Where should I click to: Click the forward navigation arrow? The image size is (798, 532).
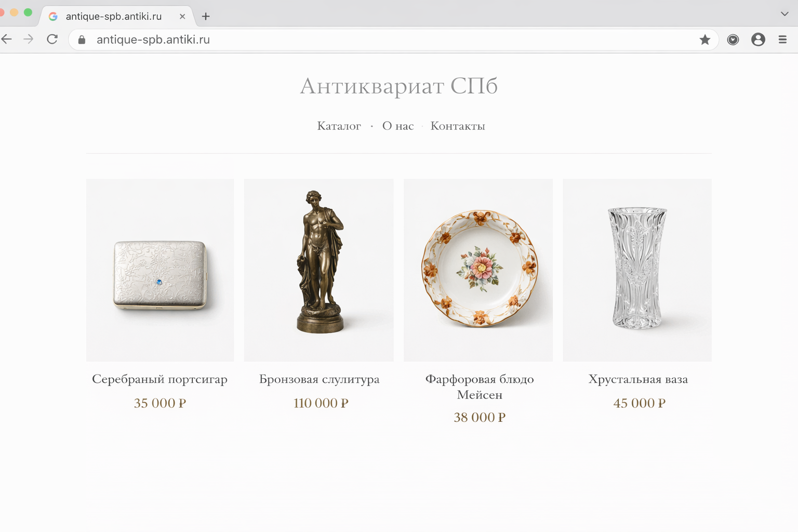coord(29,39)
